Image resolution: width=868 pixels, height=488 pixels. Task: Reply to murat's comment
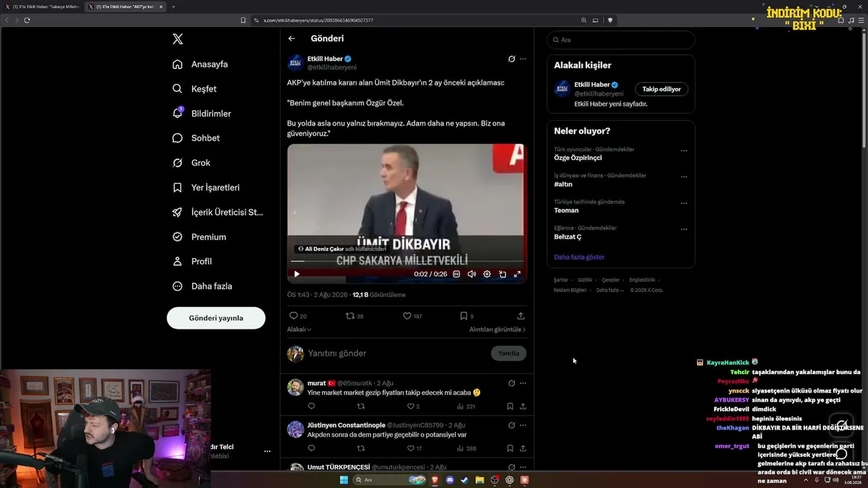click(311, 407)
